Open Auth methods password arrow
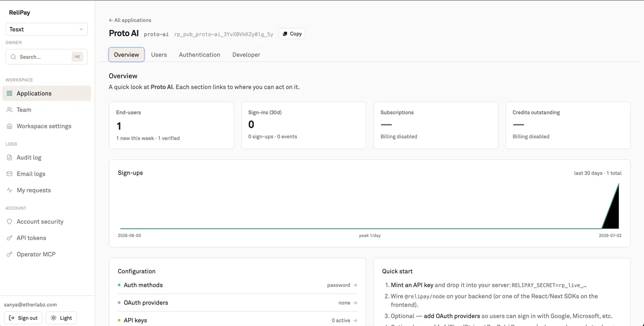The width and height of the screenshot is (644, 326). point(355,285)
